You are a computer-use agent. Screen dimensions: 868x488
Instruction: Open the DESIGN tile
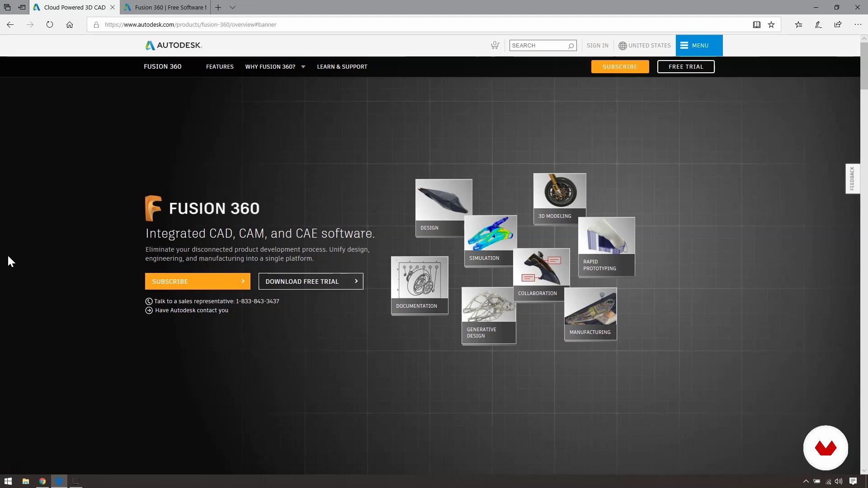tap(443, 208)
